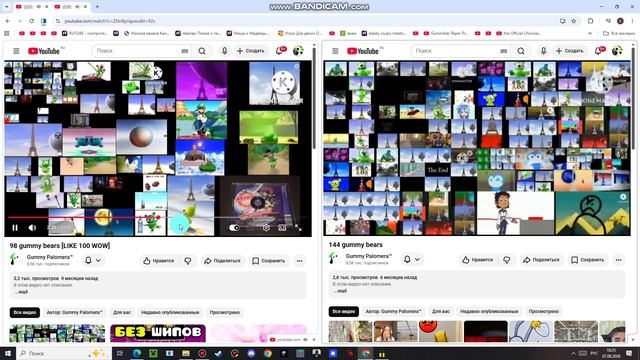Viewport: 640px width, 360px height.
Task: Click the left Создать button
Action: pyautogui.click(x=251, y=51)
